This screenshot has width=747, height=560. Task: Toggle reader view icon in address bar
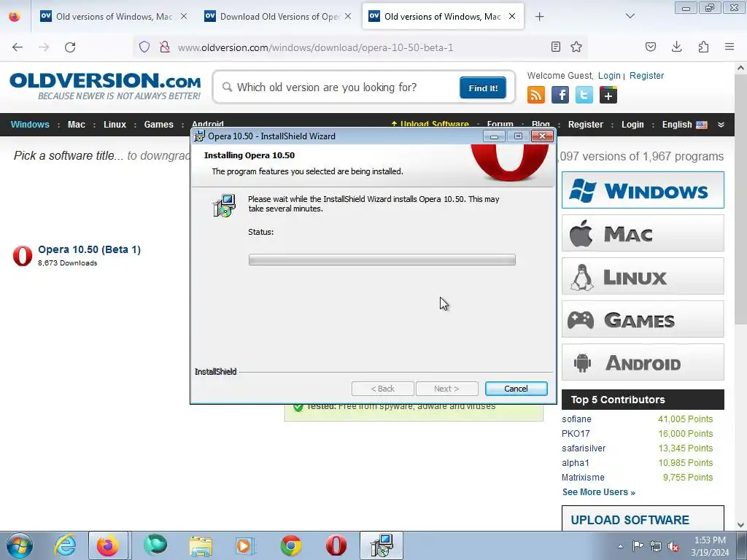coord(555,47)
